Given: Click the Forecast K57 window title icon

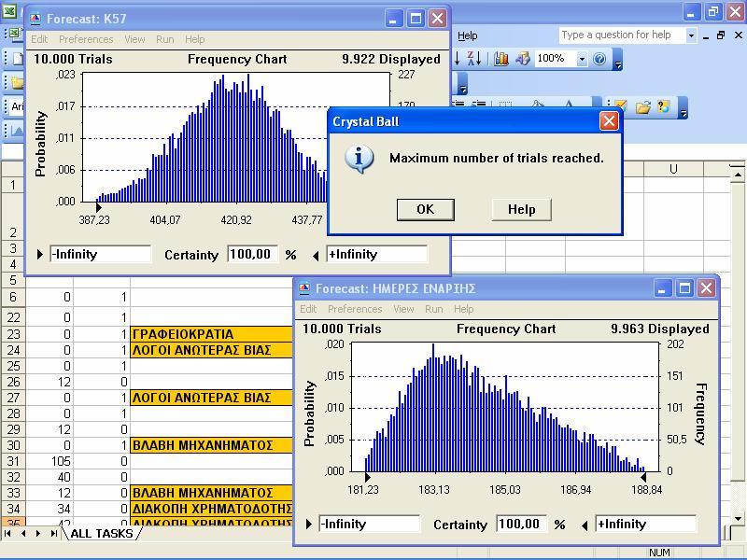Looking at the screenshot, I should tap(35, 19).
